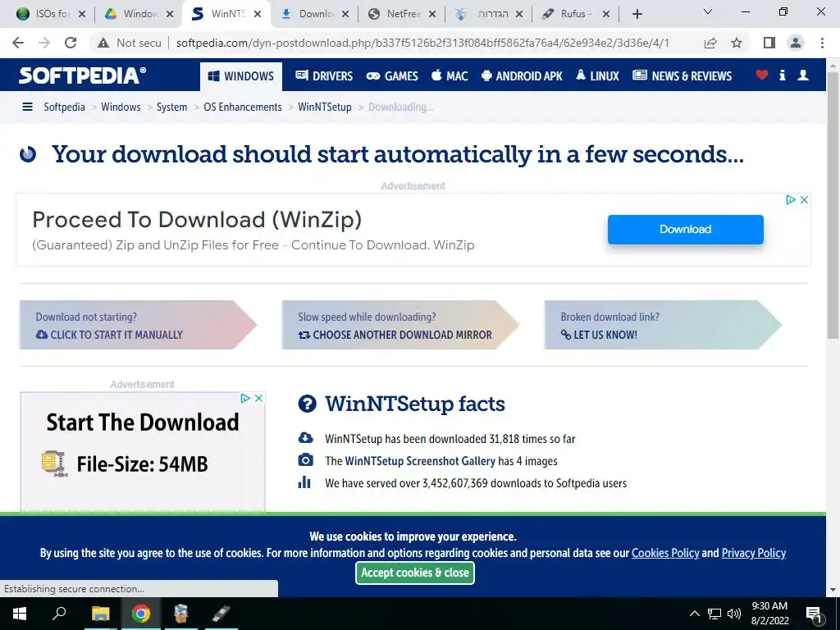This screenshot has width=840, height=630.
Task: Open the volume tray icon
Action: pyautogui.click(x=734, y=614)
